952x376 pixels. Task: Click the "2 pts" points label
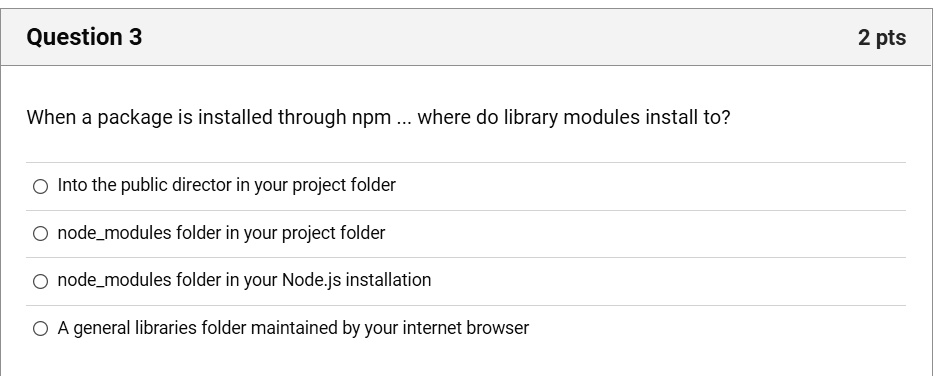tap(882, 38)
